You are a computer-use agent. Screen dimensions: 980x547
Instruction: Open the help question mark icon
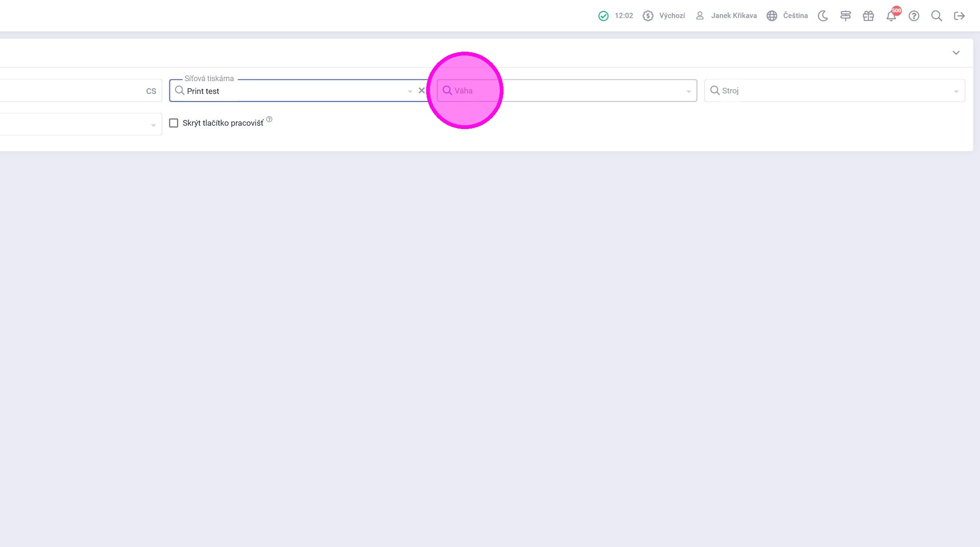pyautogui.click(x=914, y=16)
